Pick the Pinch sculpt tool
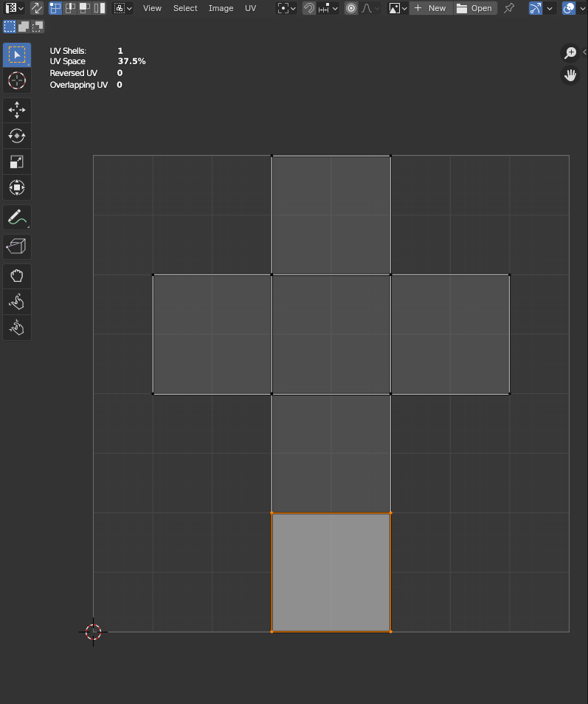Screen dimensions: 588x704 click(x=17, y=328)
